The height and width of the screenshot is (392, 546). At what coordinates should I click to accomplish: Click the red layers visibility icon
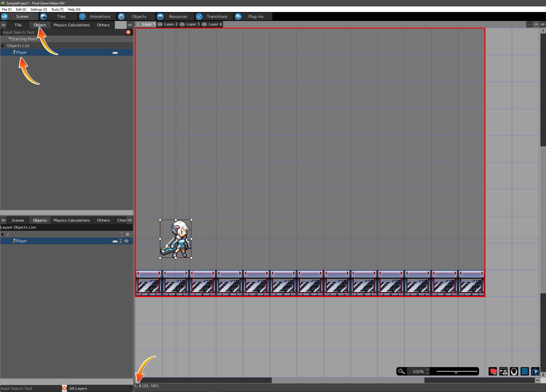(492, 371)
